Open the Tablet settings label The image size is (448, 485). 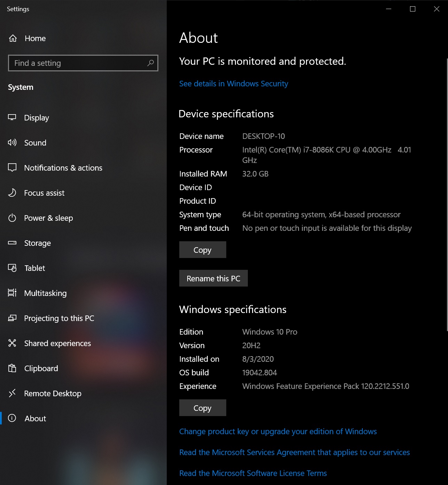[x=35, y=268]
